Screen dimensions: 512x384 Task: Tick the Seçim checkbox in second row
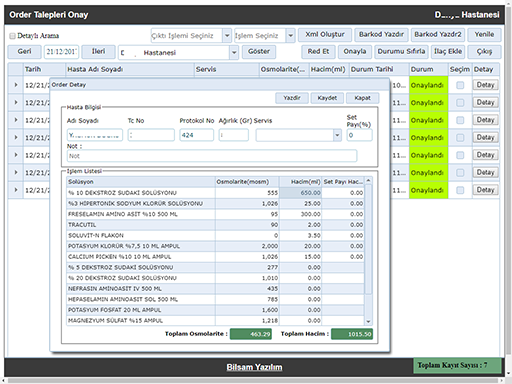[460, 103]
